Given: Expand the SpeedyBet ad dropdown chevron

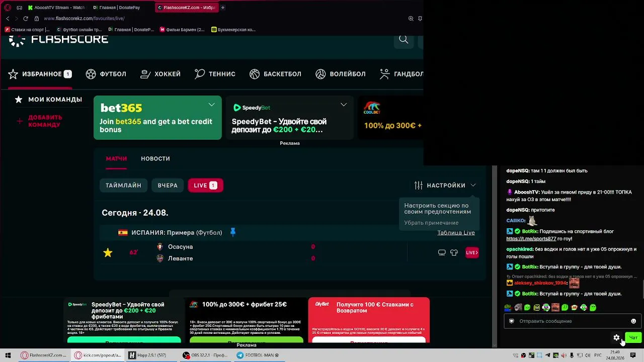Looking at the screenshot, I should coord(344,105).
